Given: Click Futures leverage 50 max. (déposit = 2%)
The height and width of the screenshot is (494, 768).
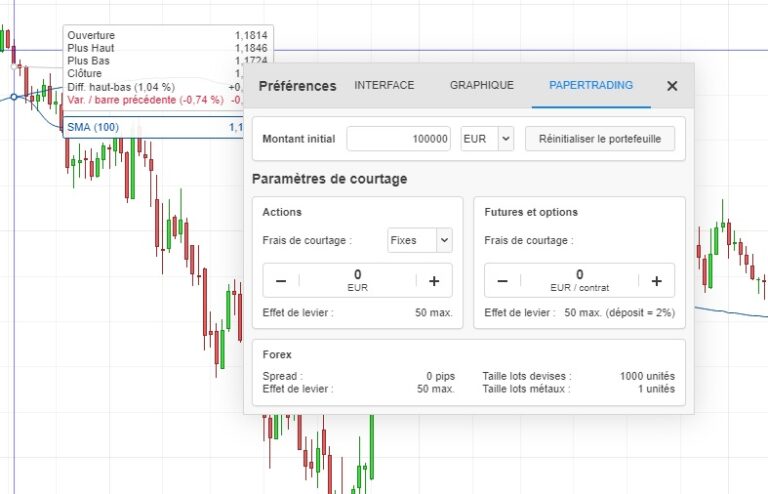Looking at the screenshot, I should (619, 312).
